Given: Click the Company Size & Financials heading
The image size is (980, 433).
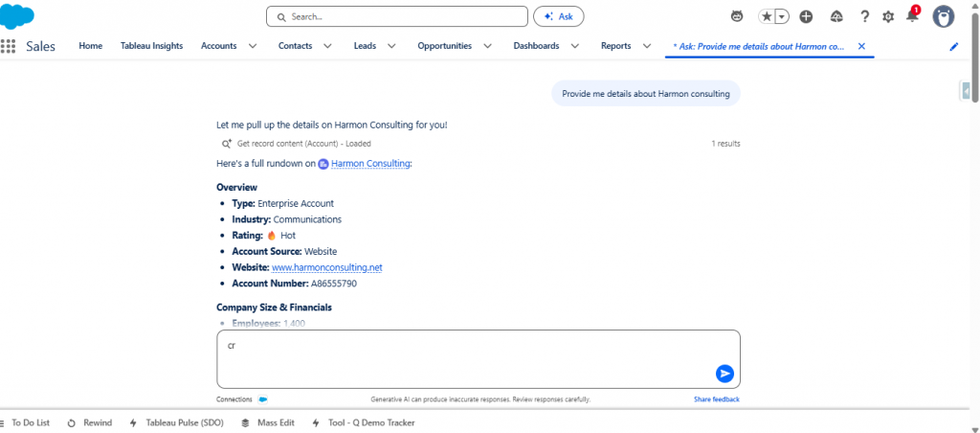Looking at the screenshot, I should point(275,308).
